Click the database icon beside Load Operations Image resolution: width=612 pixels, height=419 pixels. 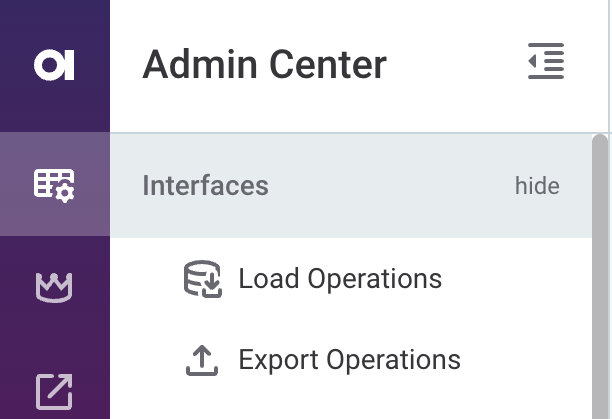(203, 279)
